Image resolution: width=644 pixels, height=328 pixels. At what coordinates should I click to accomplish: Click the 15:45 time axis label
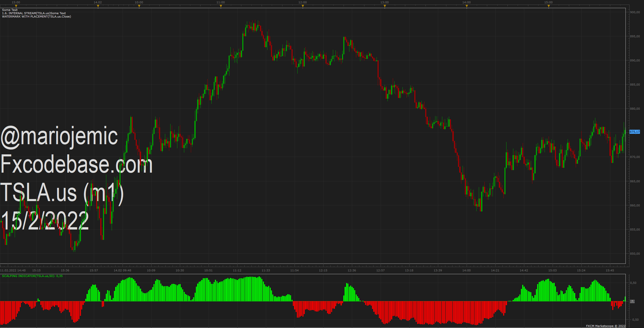610,270
